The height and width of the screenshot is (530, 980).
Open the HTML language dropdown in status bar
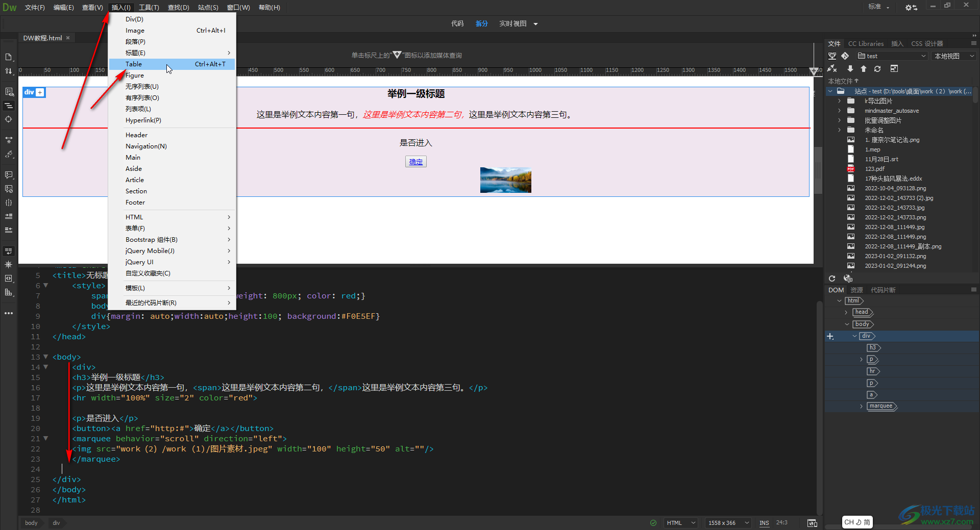tap(681, 523)
